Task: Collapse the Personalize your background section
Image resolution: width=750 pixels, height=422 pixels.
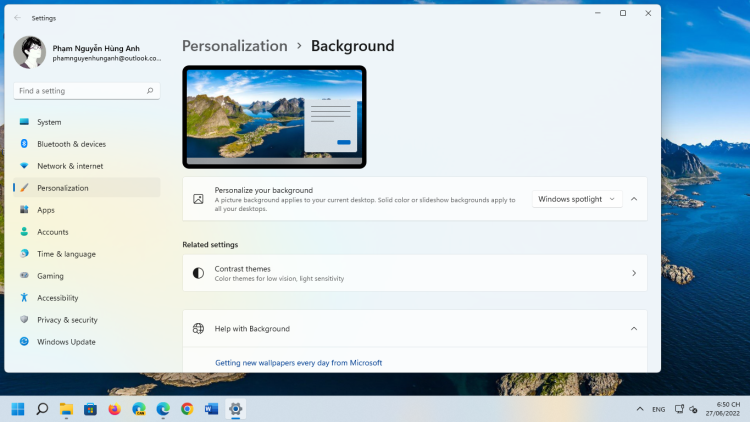Action: coord(634,199)
